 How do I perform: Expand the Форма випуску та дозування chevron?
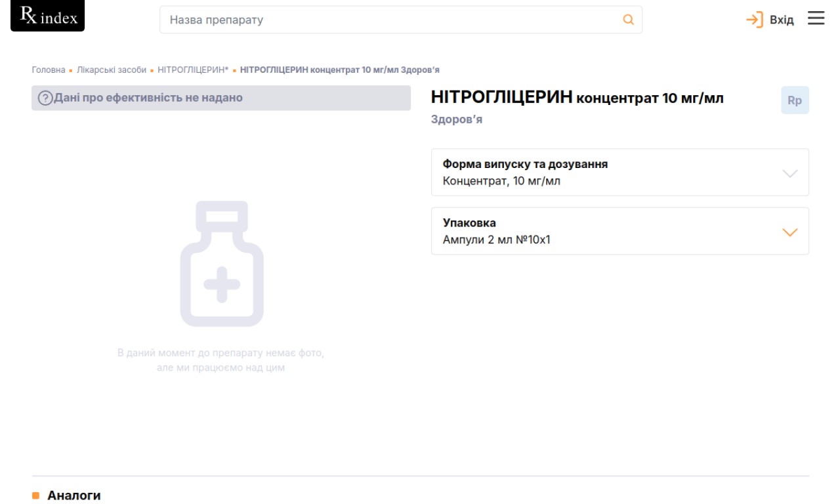click(790, 173)
